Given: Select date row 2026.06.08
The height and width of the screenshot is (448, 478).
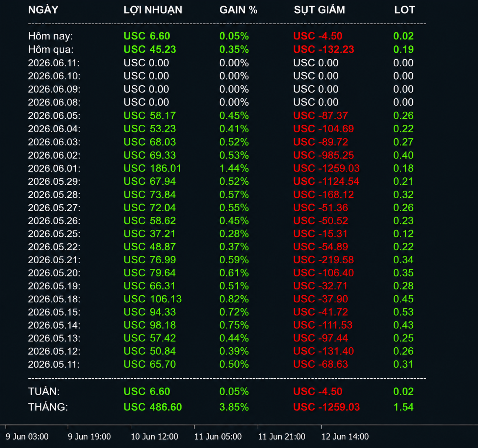Looking at the screenshot, I should 54,102.
